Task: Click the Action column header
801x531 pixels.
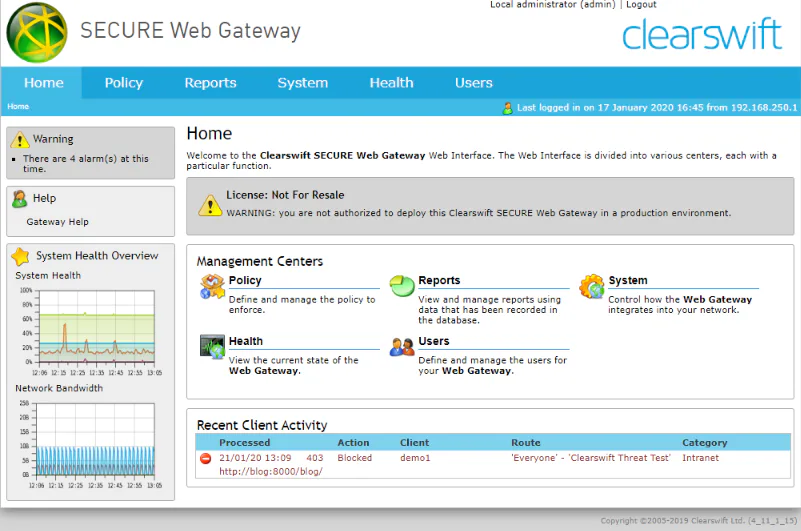Action: point(353,443)
